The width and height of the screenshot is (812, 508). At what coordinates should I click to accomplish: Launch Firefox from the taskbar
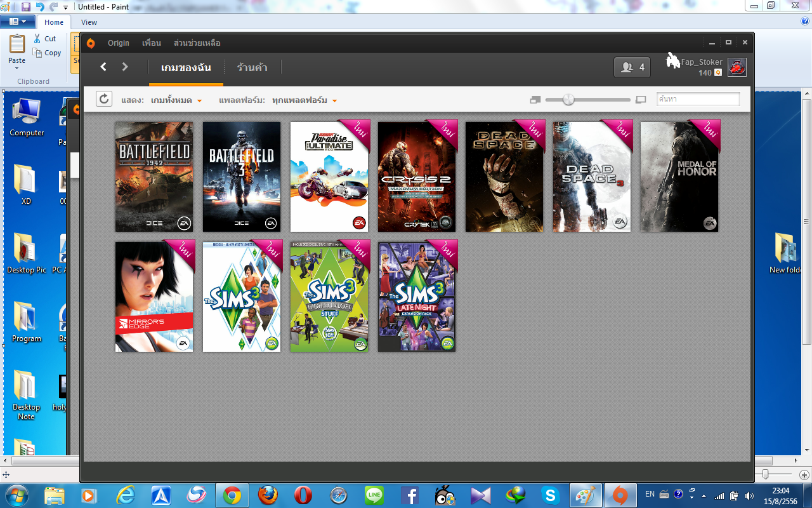[268, 495]
